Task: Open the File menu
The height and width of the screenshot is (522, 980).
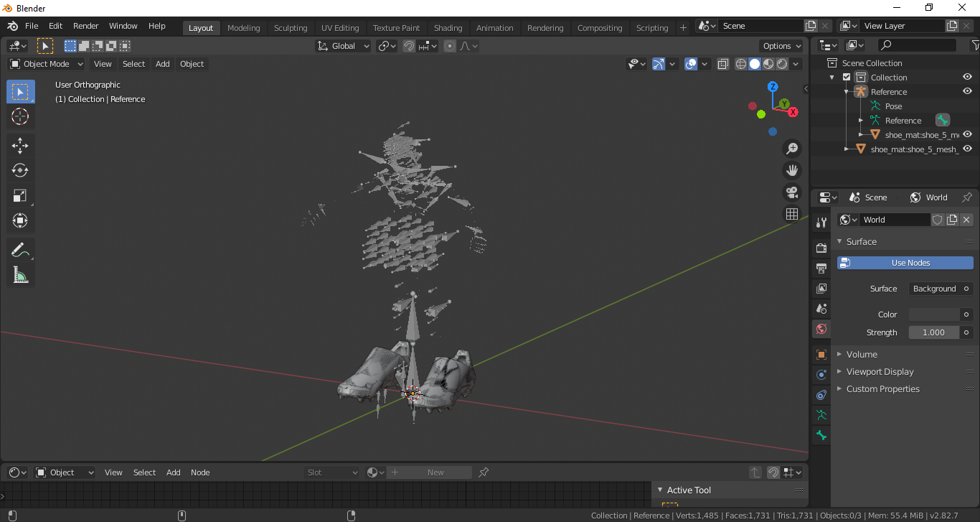Action: click(32, 26)
